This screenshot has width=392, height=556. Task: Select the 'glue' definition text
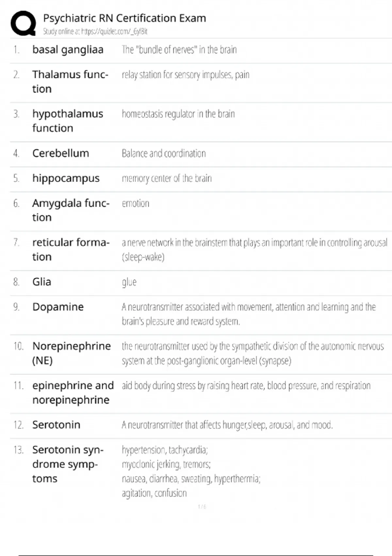129,282
